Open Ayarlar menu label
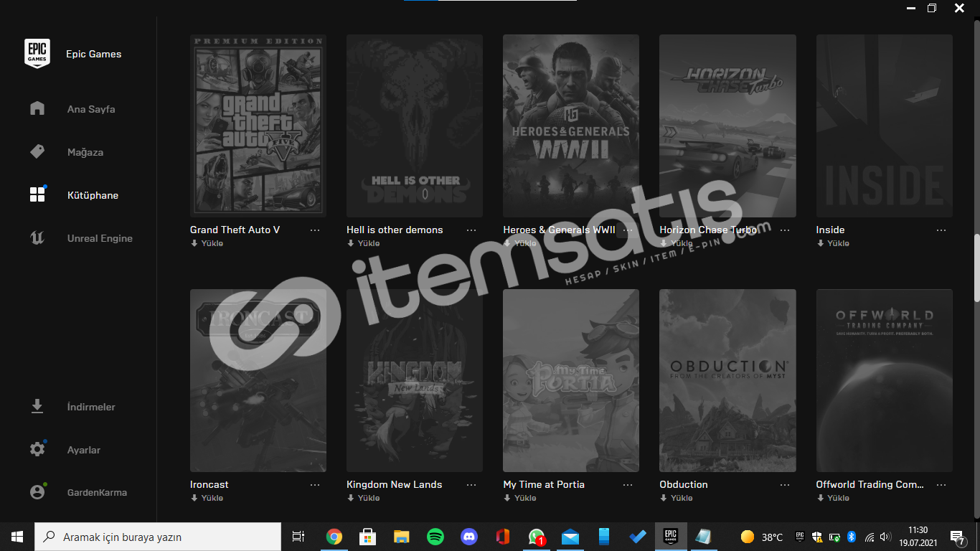This screenshot has width=980, height=551. [84, 450]
